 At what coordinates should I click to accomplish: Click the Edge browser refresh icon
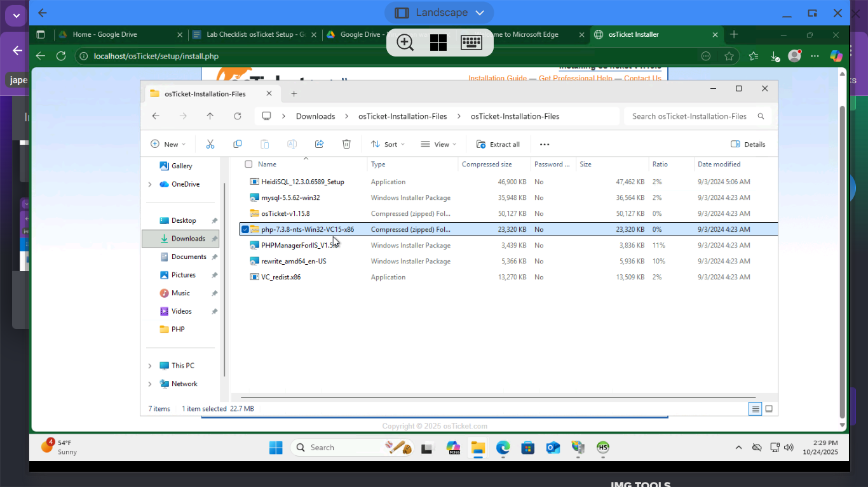coord(61,56)
